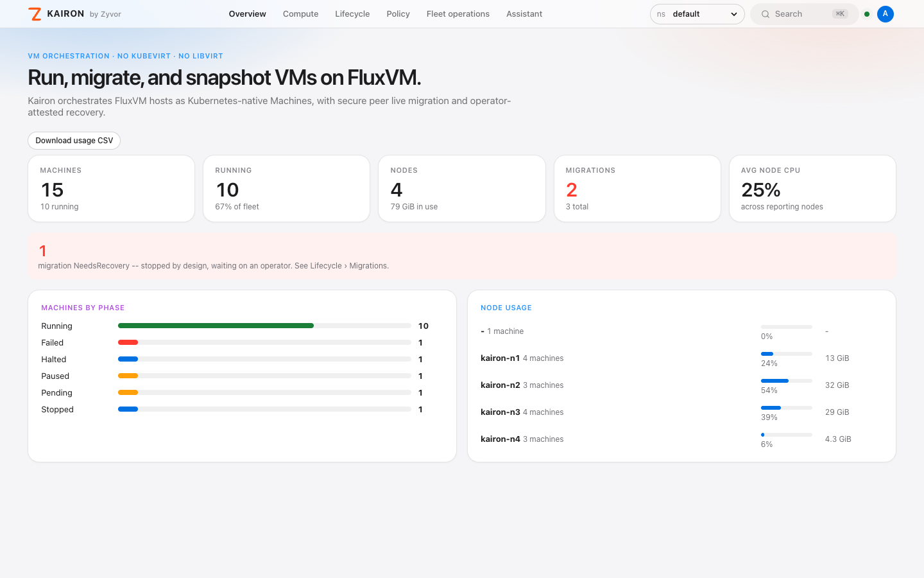Image resolution: width=924 pixels, height=578 pixels.
Task: Click the Paused phase bar
Action: pos(264,376)
